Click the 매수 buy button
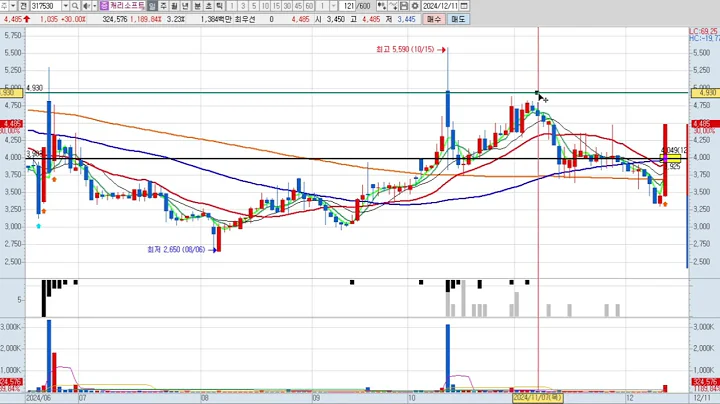This screenshot has height=404, width=720. point(434,19)
